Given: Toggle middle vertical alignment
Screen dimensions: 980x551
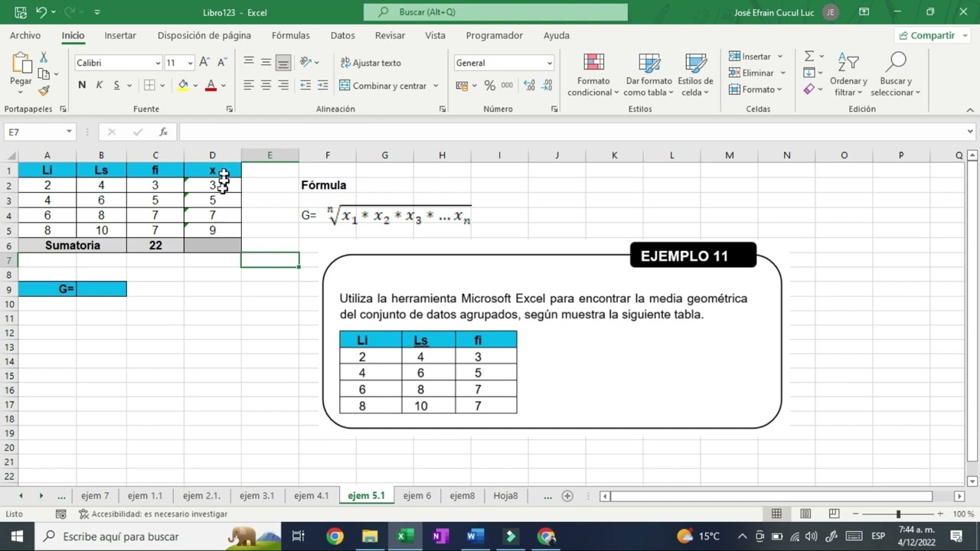Looking at the screenshot, I should [266, 63].
